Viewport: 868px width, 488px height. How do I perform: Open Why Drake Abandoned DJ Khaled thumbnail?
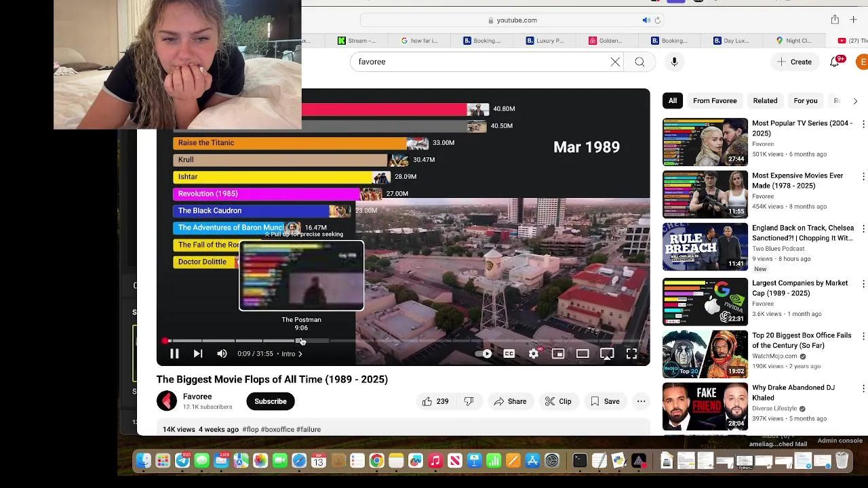point(705,407)
